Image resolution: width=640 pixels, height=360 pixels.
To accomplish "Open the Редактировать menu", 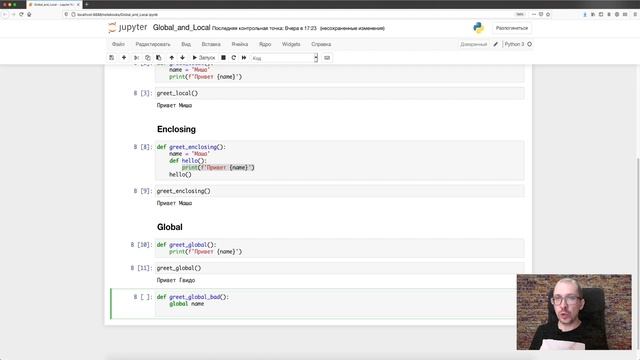I will (x=153, y=44).
